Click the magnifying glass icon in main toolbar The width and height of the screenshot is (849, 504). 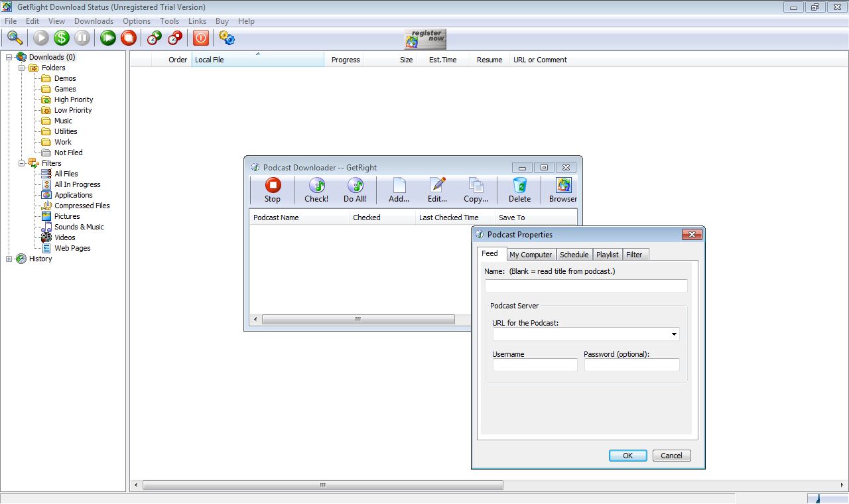(15, 38)
